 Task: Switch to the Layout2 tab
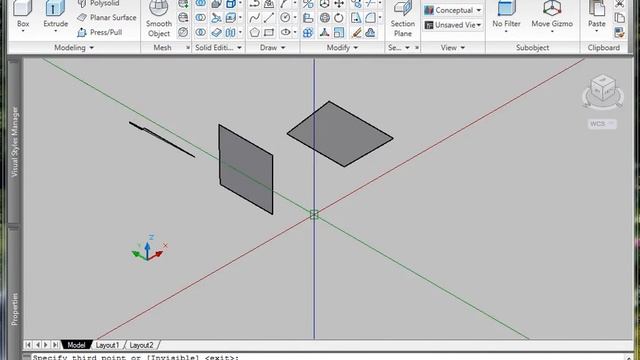coord(141,345)
